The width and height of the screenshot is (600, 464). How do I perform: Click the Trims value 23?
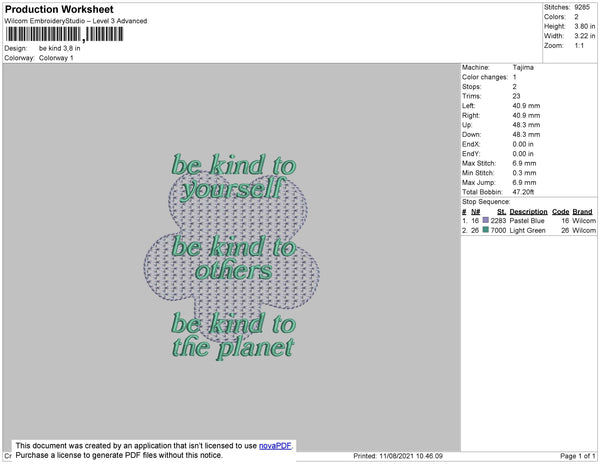[517, 96]
